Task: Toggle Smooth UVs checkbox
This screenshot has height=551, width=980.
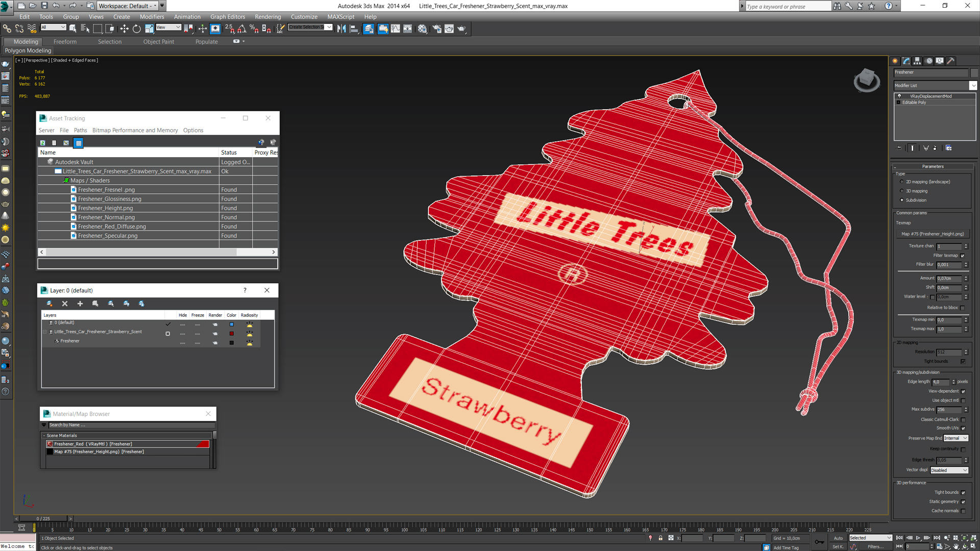Action: point(963,428)
